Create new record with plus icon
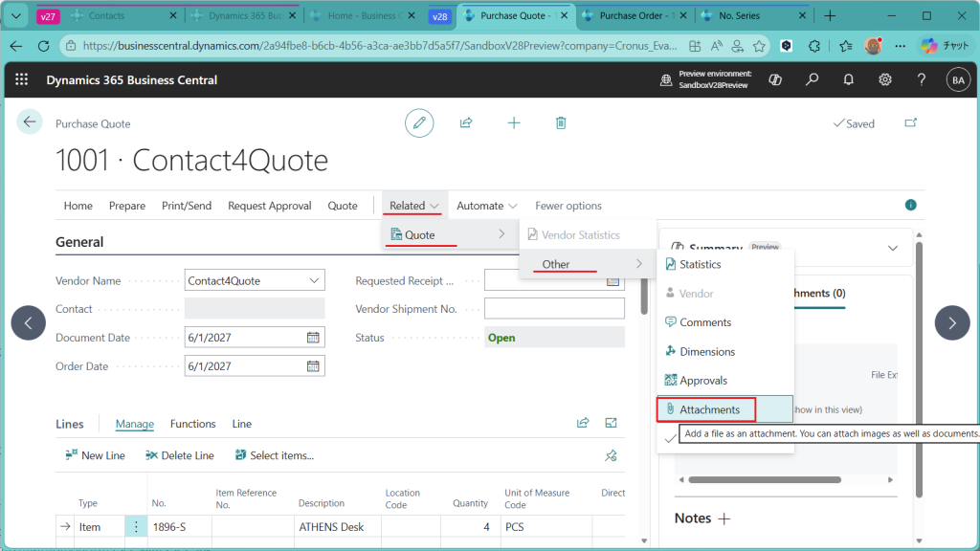980x551 pixels. coord(514,122)
